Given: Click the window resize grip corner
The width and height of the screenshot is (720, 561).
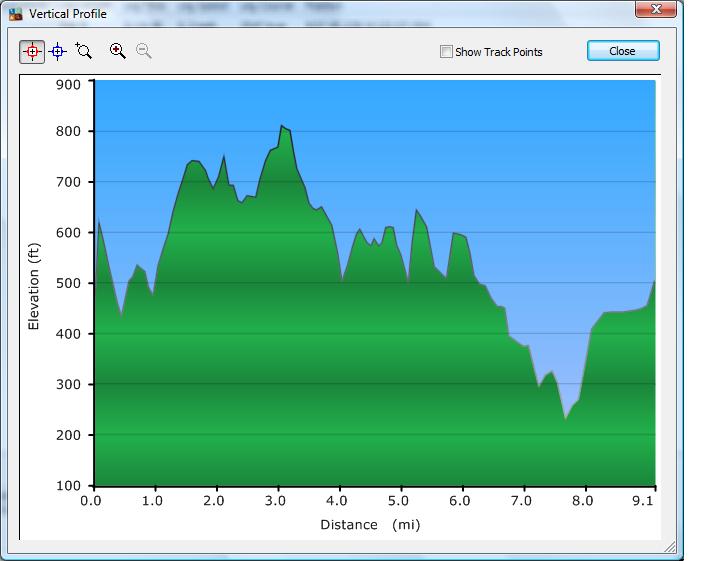Looking at the screenshot, I should coord(670,546).
